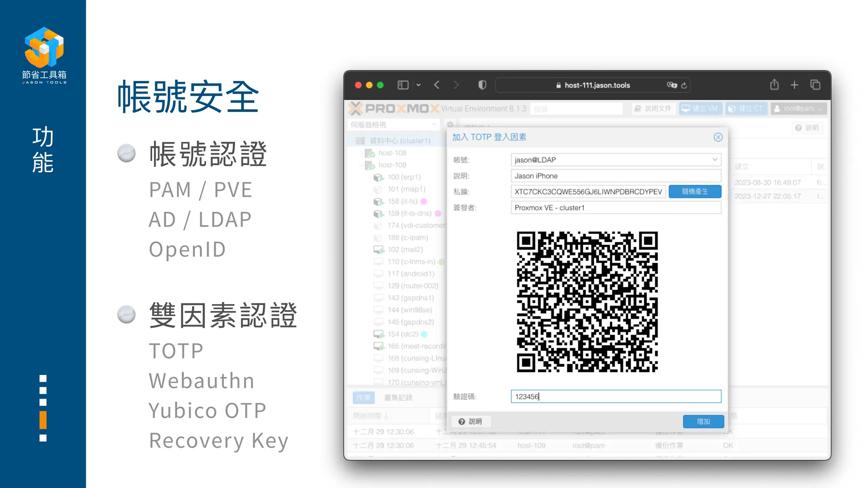Viewport: 868px width, 488px height.
Task: Click host-109 server icon
Action: click(370, 165)
